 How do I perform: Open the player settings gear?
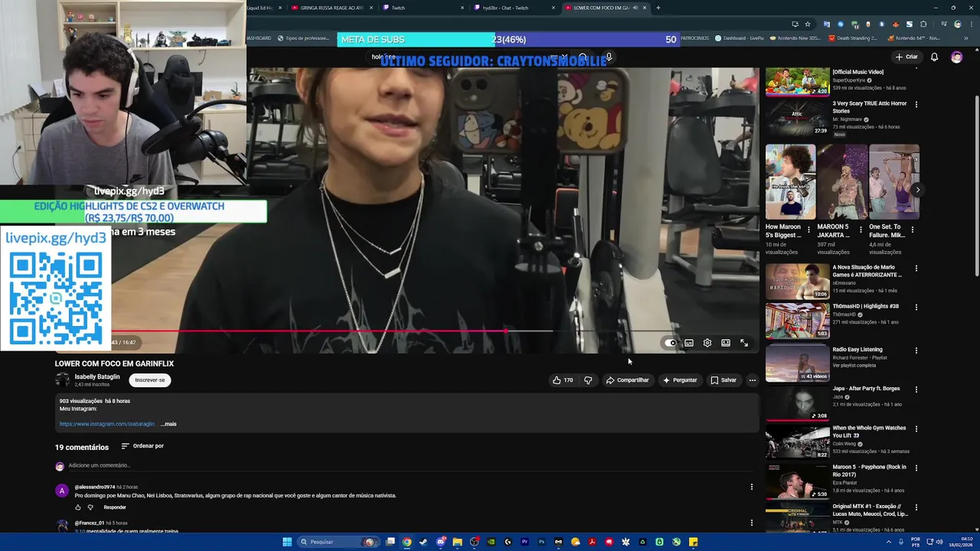[x=707, y=343]
